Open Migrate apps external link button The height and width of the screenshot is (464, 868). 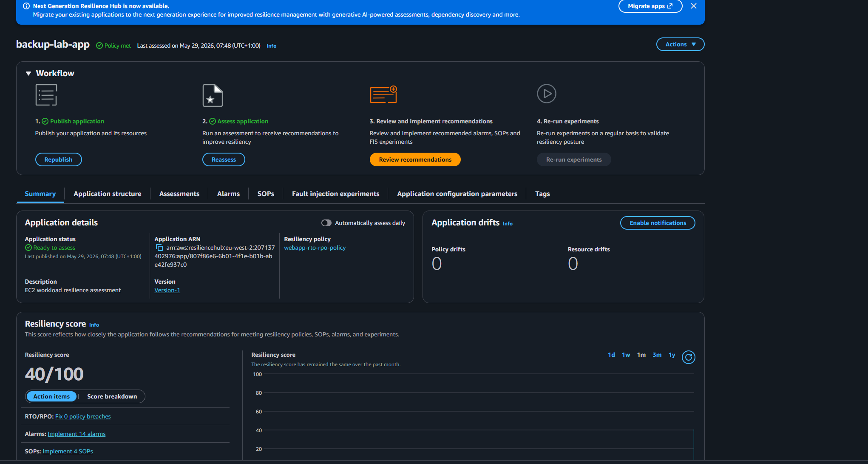tap(650, 6)
